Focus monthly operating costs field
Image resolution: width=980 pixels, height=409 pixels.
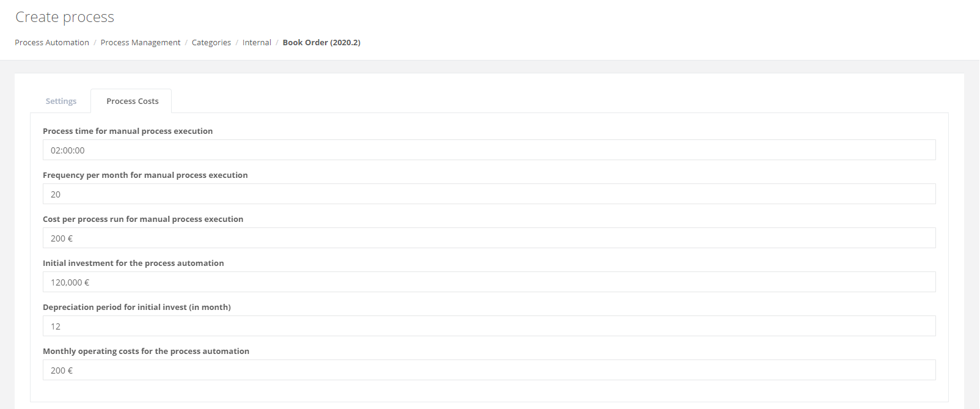pos(489,370)
